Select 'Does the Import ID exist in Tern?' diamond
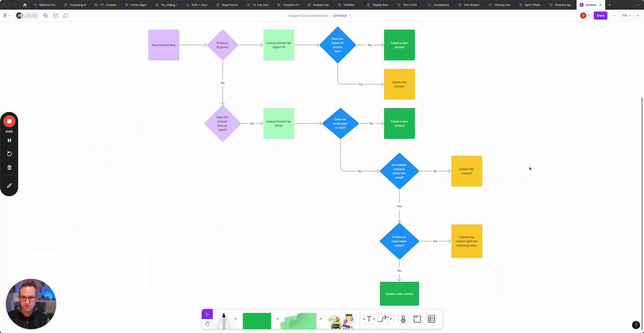Viewport: 644px width, 333px height. tap(337, 45)
